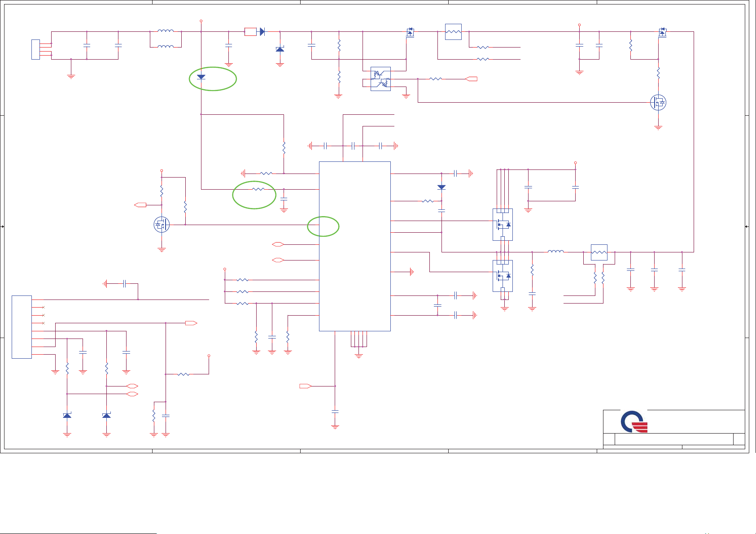Select the small input connector at top left
Image resolution: width=756 pixels, height=534 pixels.
pos(35,49)
